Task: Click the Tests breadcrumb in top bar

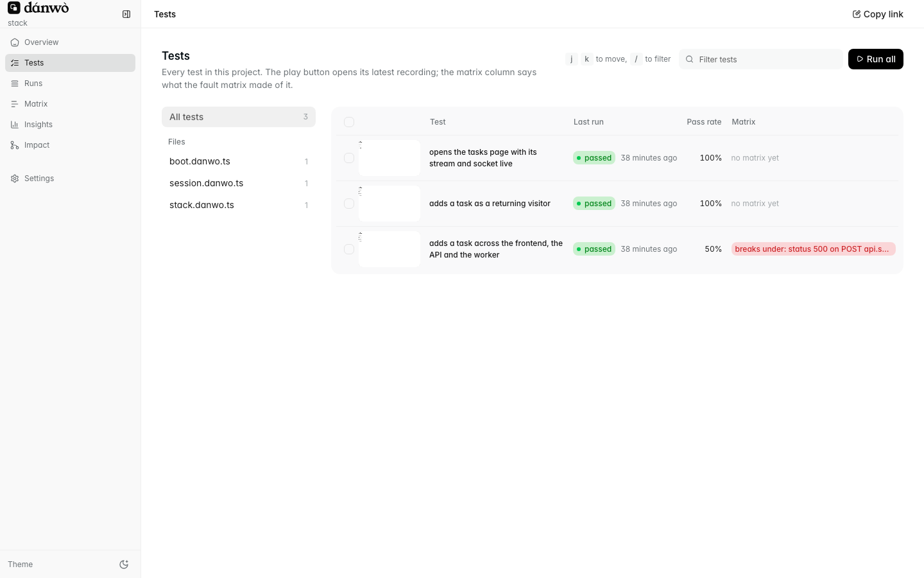Action: point(165,14)
